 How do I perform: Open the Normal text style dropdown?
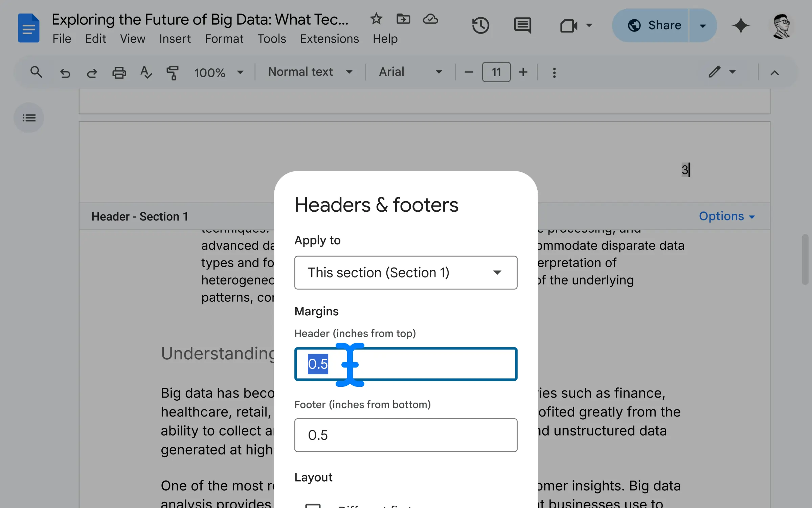310,72
